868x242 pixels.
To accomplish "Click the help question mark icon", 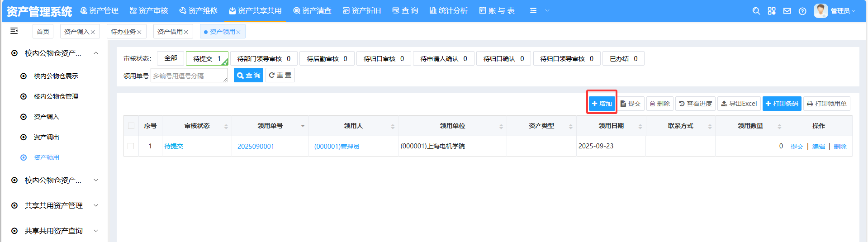I will pyautogui.click(x=802, y=11).
